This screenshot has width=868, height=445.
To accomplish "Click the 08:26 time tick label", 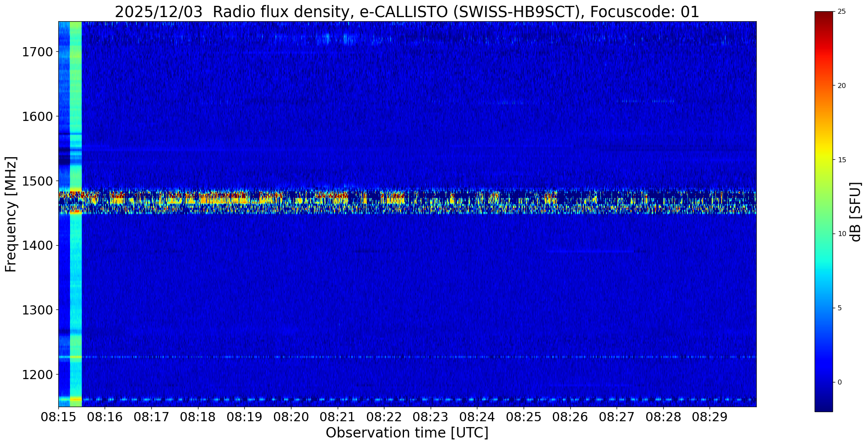I will [570, 417].
